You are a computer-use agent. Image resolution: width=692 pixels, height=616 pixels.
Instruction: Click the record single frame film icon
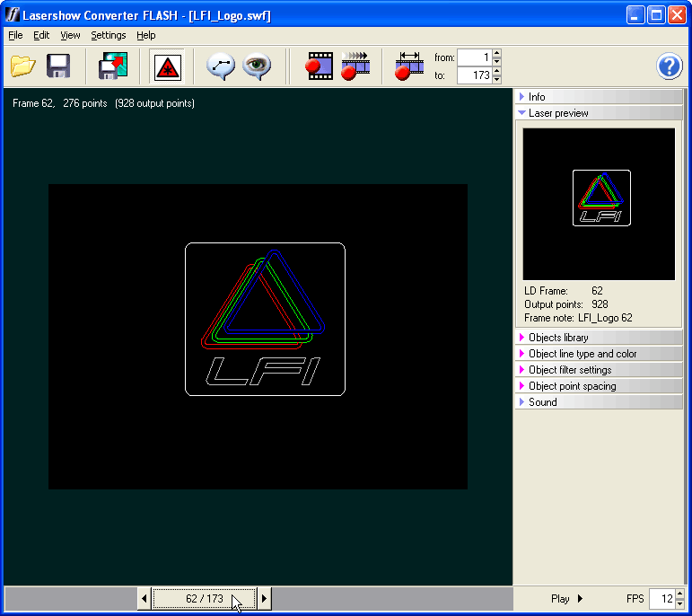[x=320, y=66]
